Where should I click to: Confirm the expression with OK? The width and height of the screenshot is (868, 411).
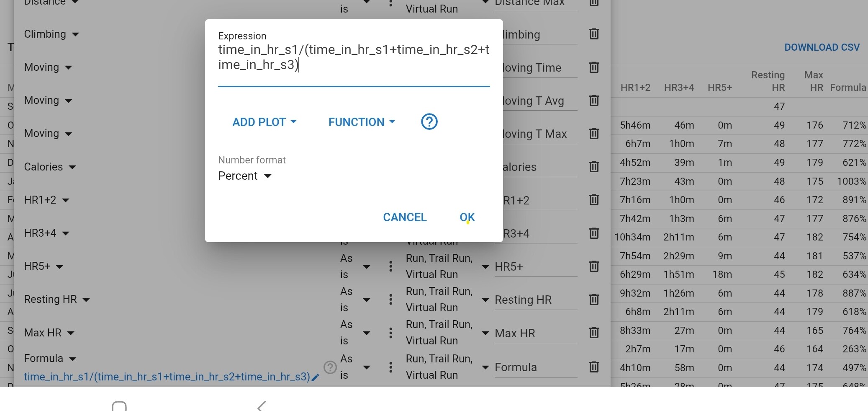click(x=467, y=217)
